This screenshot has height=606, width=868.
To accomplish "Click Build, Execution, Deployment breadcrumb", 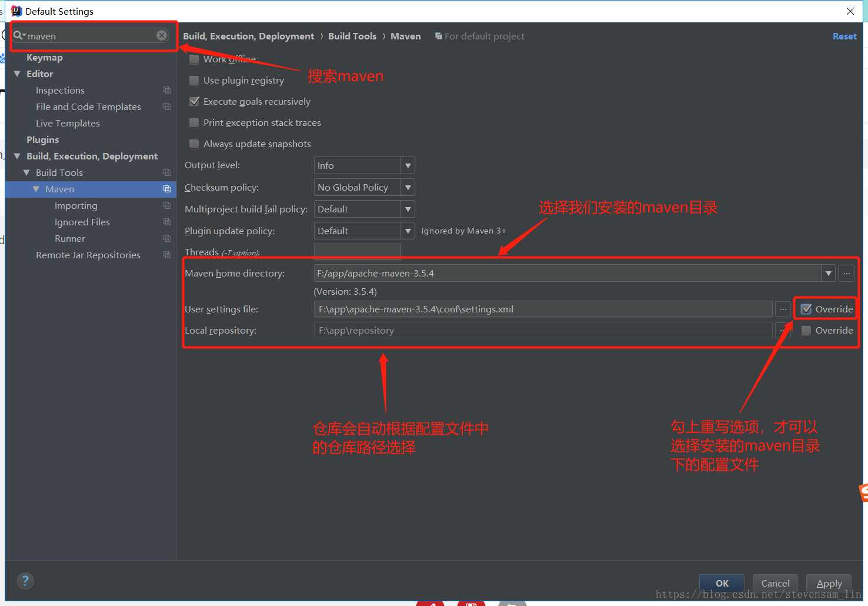I will point(248,36).
